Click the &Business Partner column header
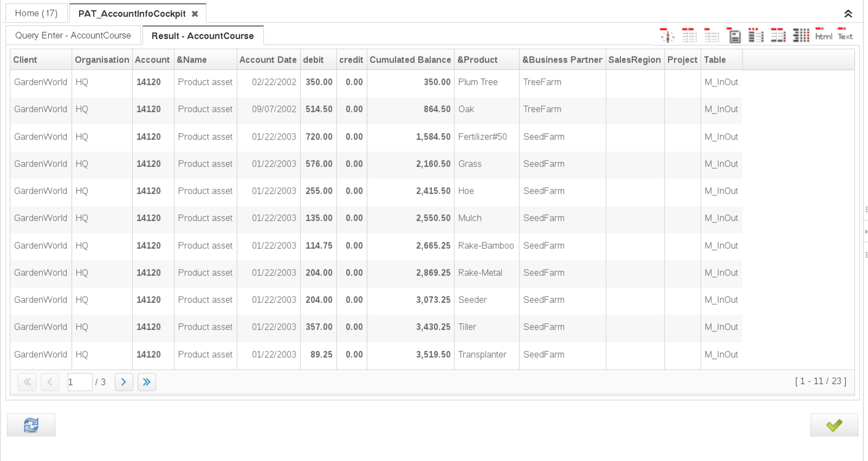The image size is (868, 461). click(x=562, y=60)
